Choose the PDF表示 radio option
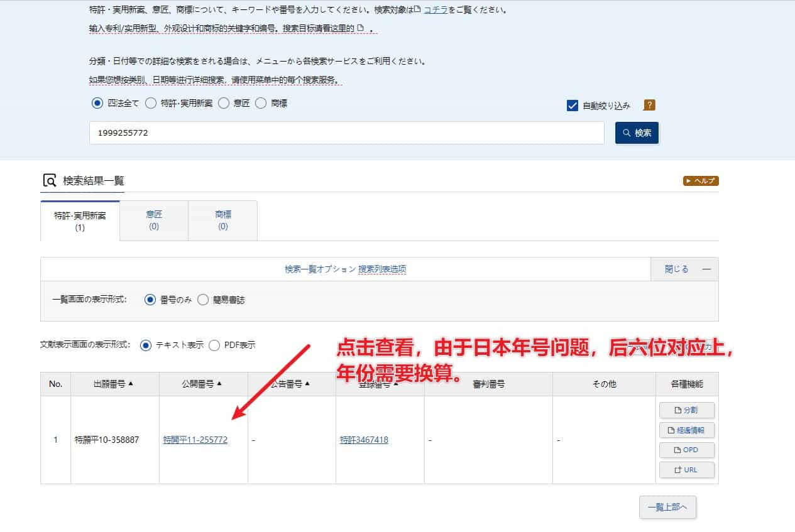Screen dimensions: 795x532 point(214,345)
